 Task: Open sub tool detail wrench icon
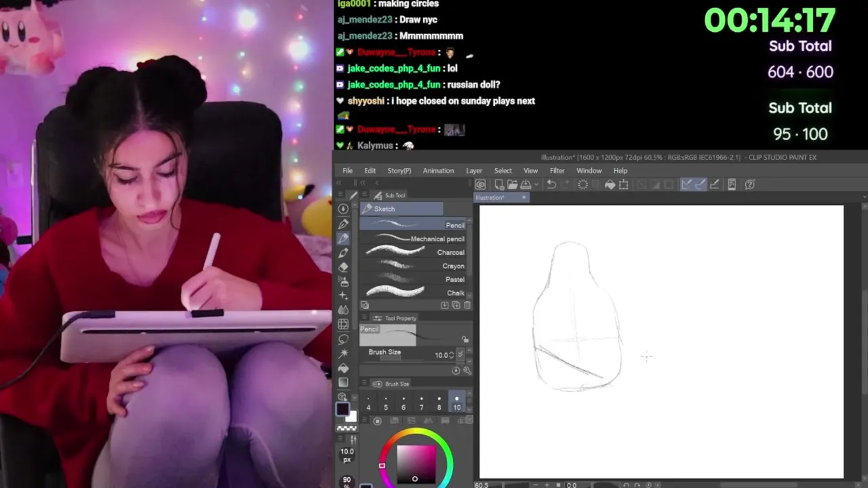(466, 371)
